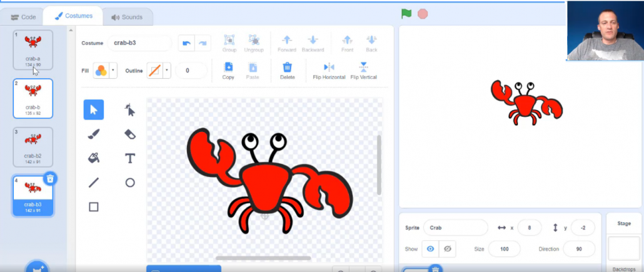Select the Line tool
This screenshot has width=644, height=272.
pyautogui.click(x=94, y=183)
